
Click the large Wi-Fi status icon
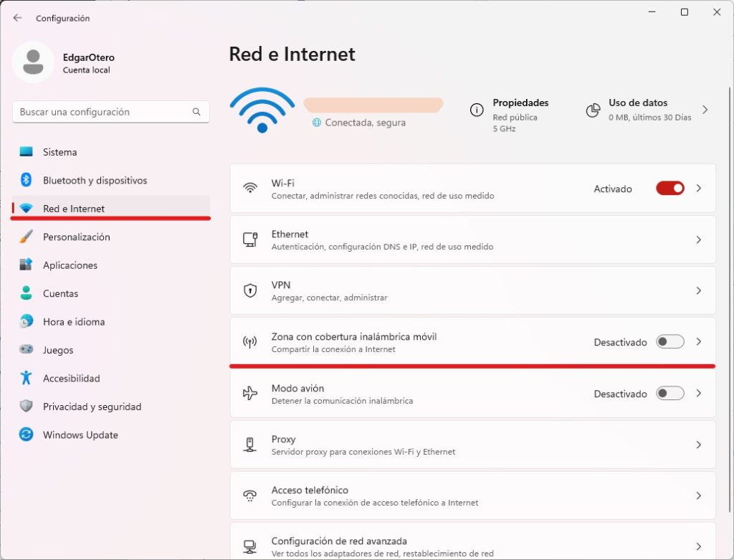pyautogui.click(x=262, y=110)
